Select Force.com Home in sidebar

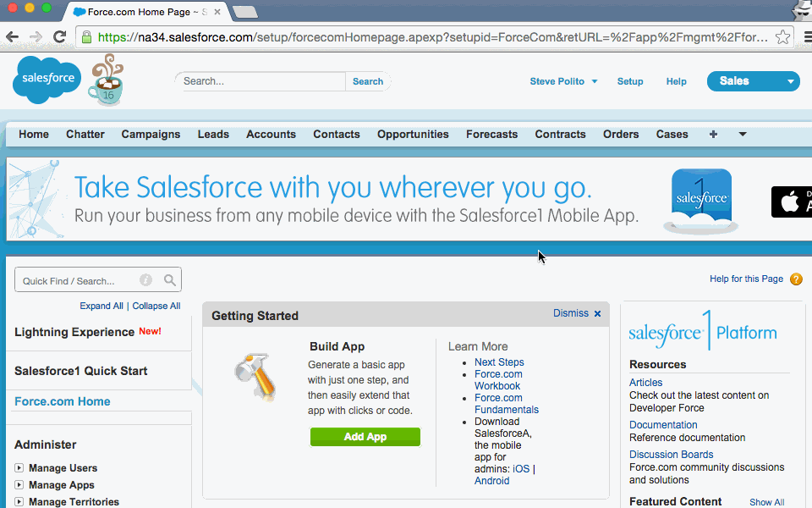[62, 401]
